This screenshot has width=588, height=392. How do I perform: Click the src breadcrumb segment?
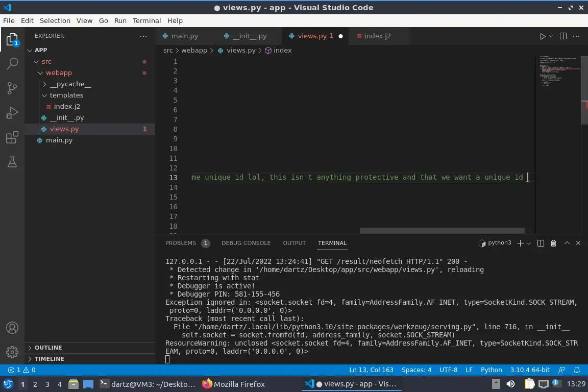point(168,50)
